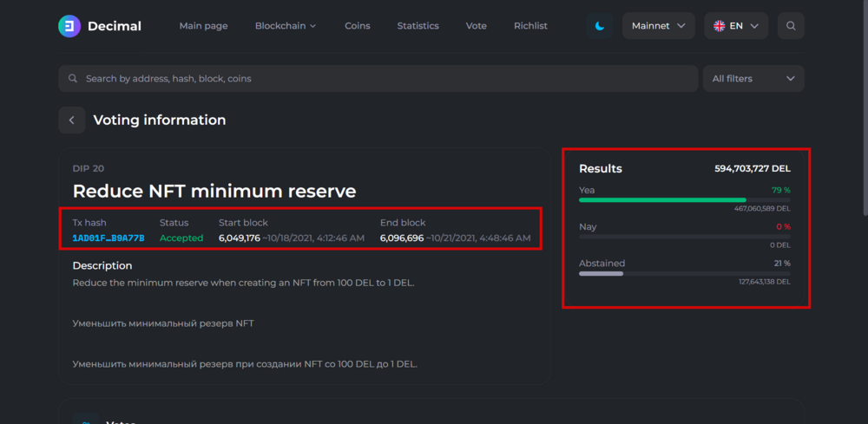Click the Results heading

click(601, 168)
